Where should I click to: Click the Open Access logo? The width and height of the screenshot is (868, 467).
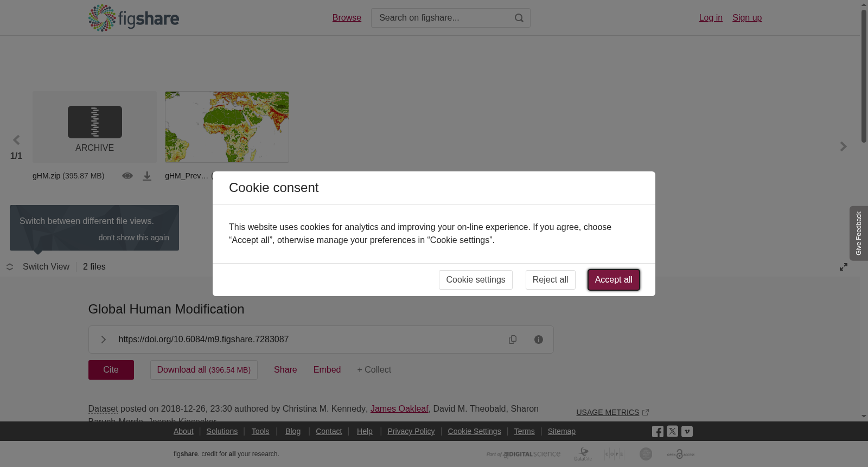[681, 454]
